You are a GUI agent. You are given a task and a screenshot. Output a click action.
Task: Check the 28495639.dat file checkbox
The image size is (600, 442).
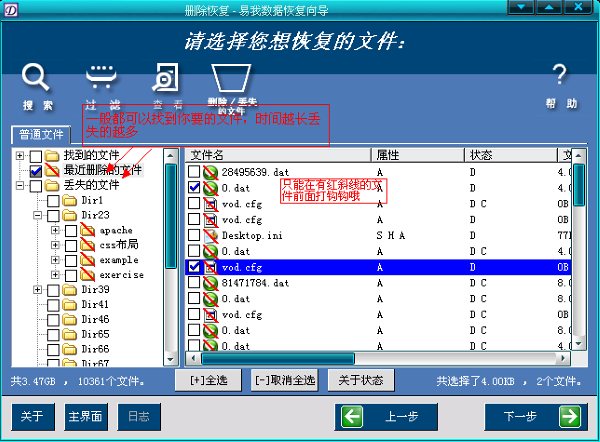(194, 171)
